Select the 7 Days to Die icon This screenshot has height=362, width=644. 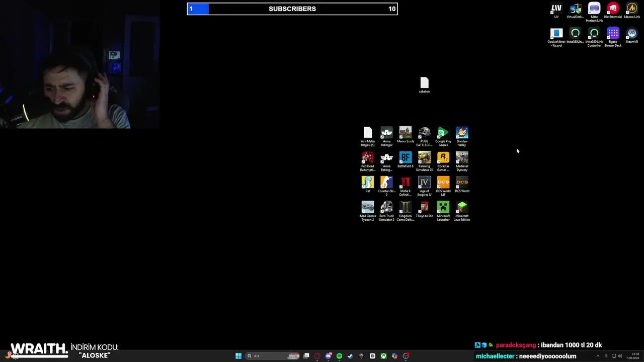(x=424, y=210)
